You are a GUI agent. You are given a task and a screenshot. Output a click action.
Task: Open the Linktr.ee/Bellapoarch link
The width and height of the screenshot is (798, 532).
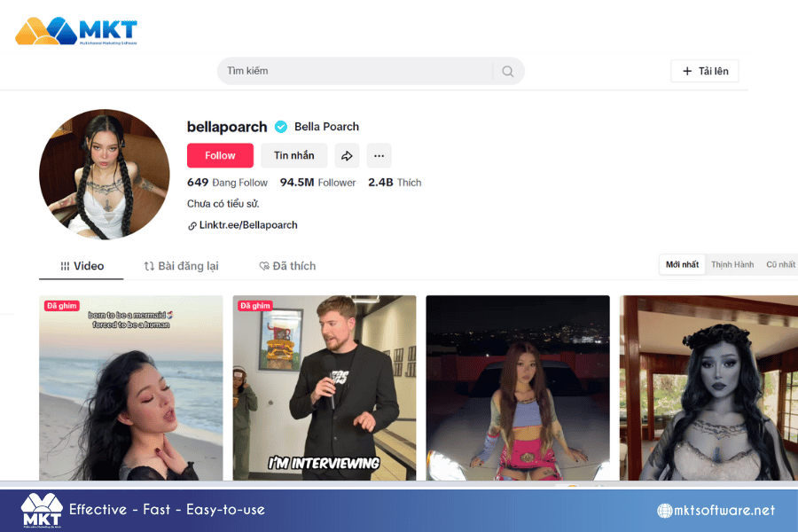coord(248,225)
